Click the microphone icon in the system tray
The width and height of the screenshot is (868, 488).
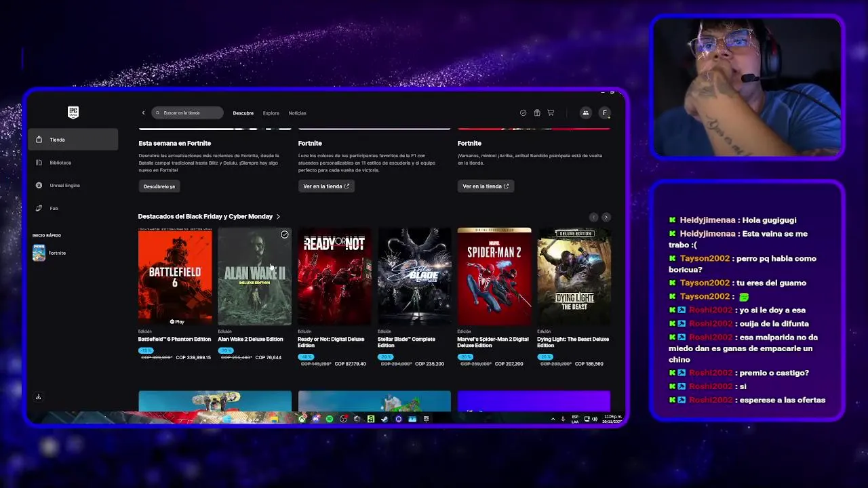point(563,419)
